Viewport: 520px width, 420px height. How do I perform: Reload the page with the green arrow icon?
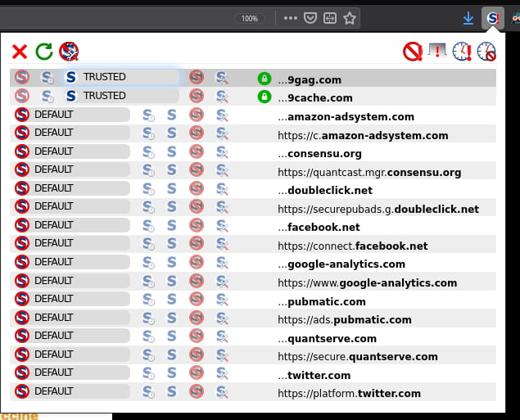[x=44, y=52]
